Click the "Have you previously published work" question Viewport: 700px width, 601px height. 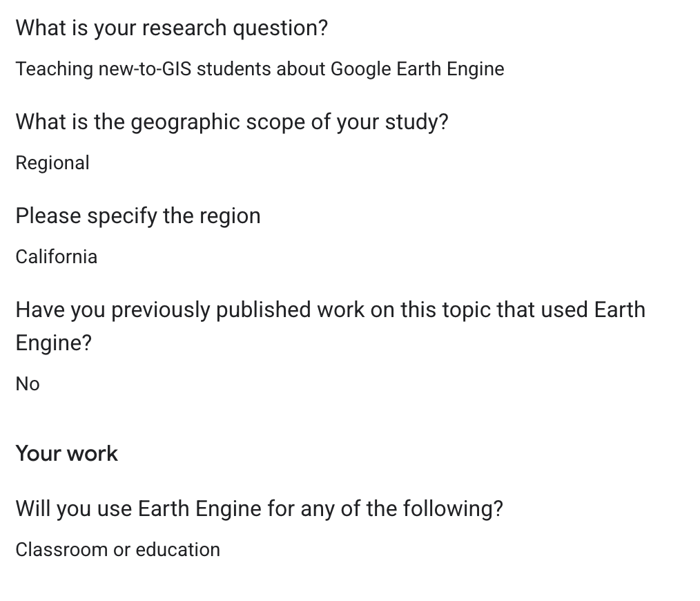click(330, 310)
